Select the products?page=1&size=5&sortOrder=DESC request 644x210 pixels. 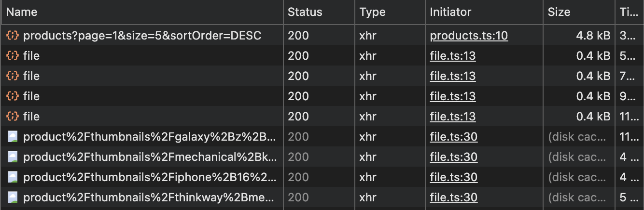point(142,36)
